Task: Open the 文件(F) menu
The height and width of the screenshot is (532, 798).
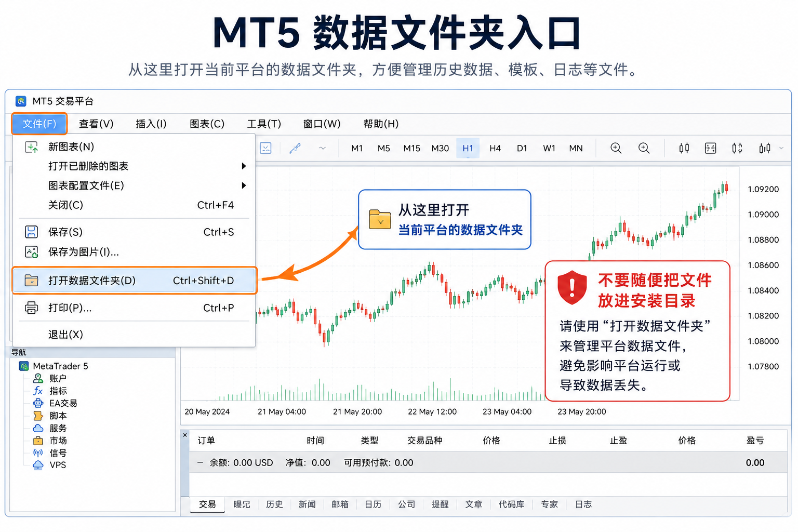Action: tap(39, 124)
